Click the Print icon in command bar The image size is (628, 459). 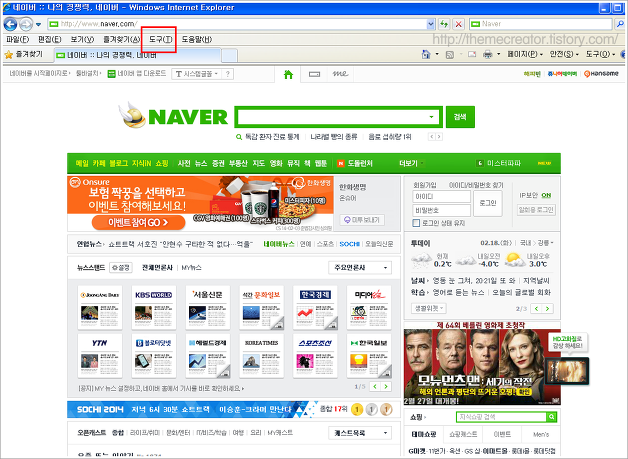click(487, 54)
